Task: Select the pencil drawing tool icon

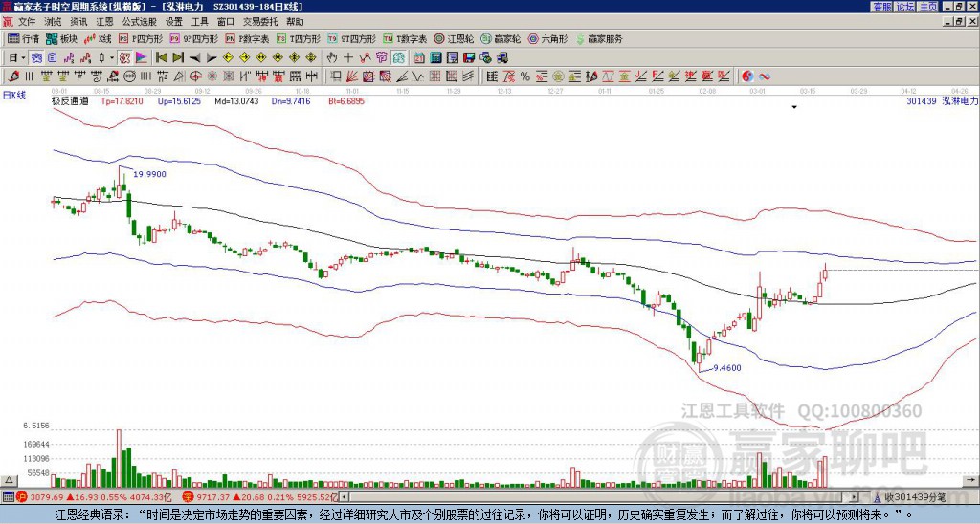Action: tap(13, 76)
